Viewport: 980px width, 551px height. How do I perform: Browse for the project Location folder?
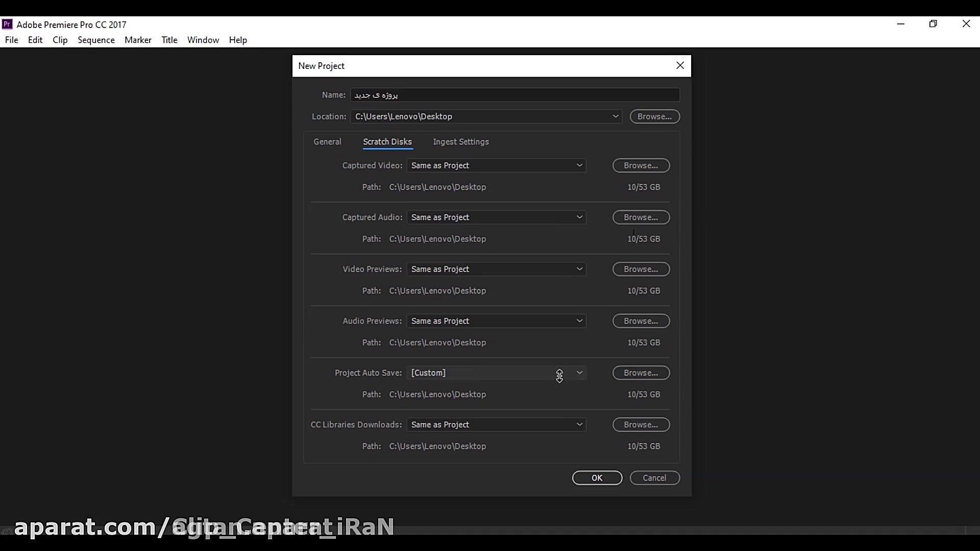[654, 116]
